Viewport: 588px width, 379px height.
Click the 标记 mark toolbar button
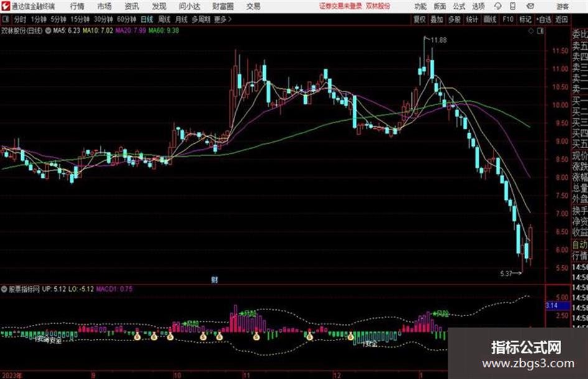pos(525,19)
